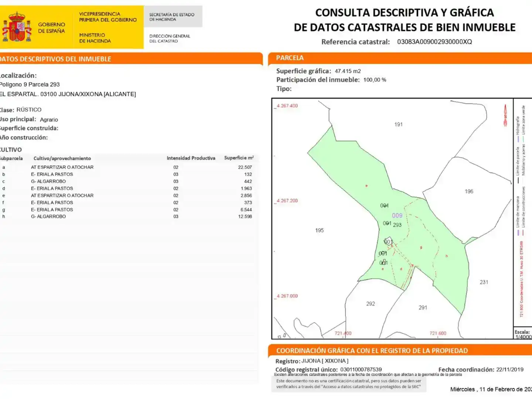Screen dimensions: 532x399
Task: Select the cadastral reference 03083A009002930000XQ
Action: tap(434, 42)
